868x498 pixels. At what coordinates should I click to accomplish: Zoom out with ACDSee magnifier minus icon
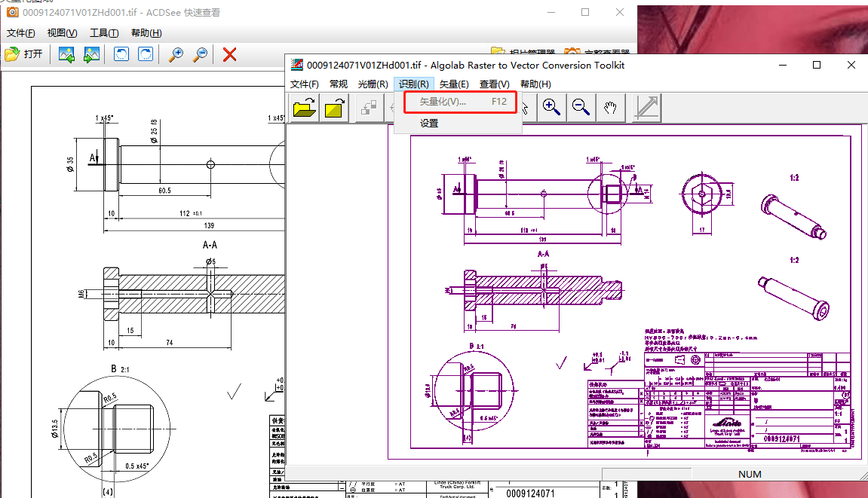click(201, 54)
